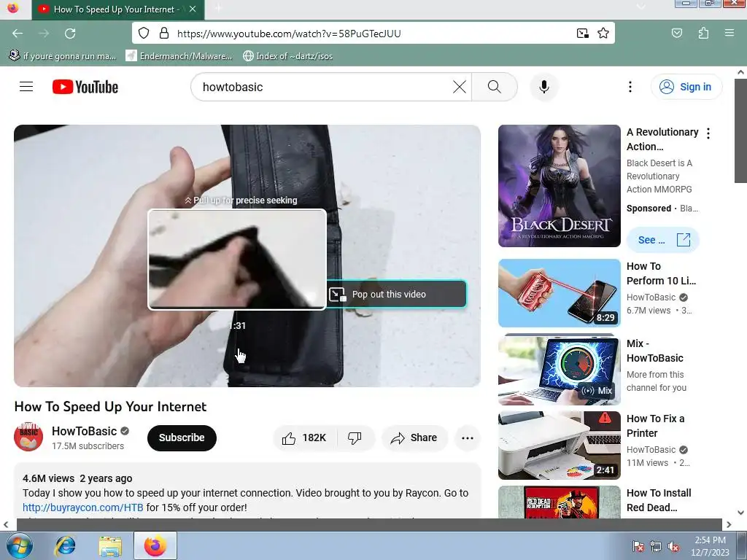Open the Pocket save icon
The width and height of the screenshot is (747, 560).
676,33
